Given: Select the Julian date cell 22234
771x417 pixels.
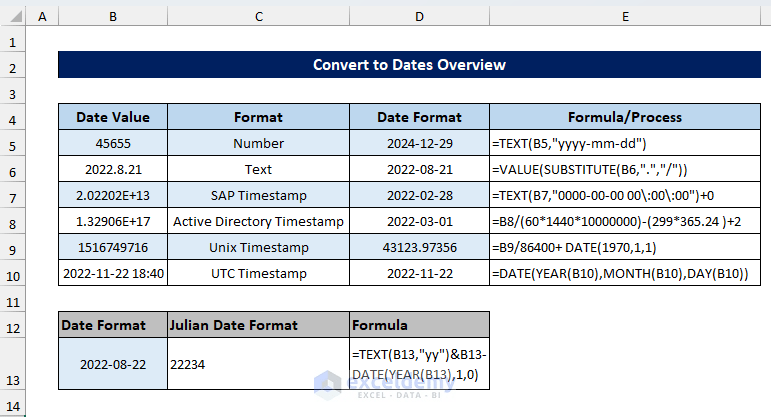Looking at the screenshot, I should tap(259, 364).
